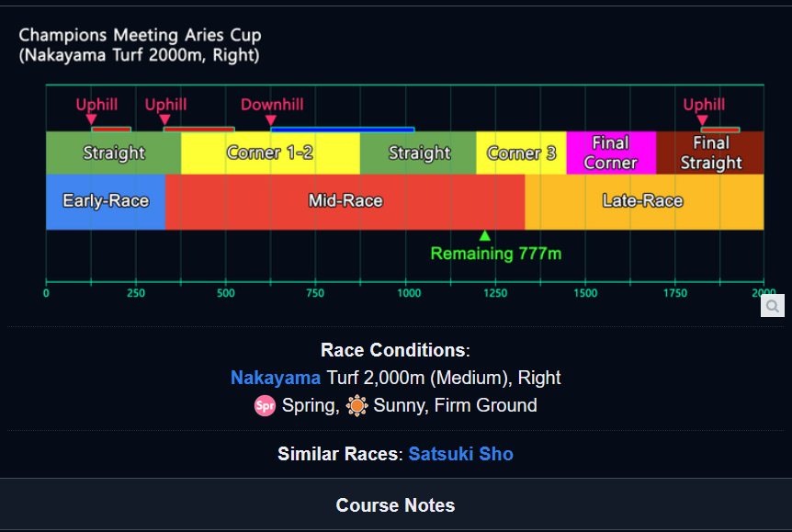Click the first green Straight segment

[x=114, y=153]
